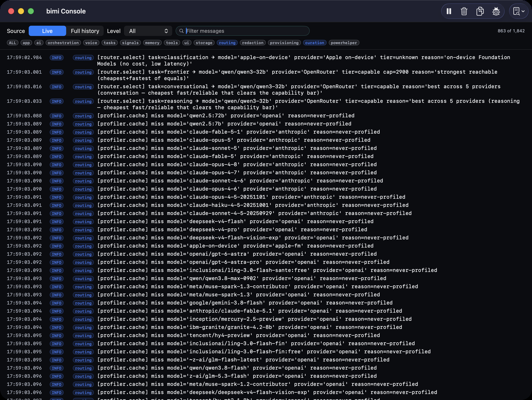Click the routing tag on deepseek-v4-flash row

(83, 222)
